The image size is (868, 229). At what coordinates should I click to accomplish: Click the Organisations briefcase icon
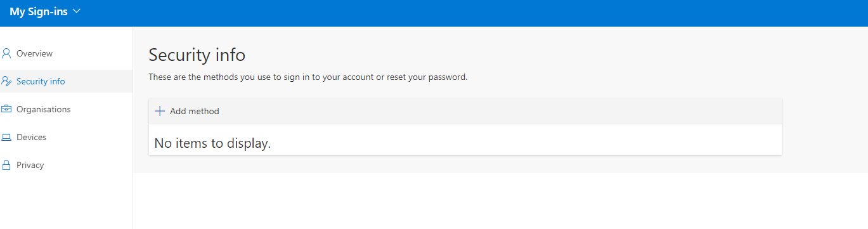click(6, 109)
